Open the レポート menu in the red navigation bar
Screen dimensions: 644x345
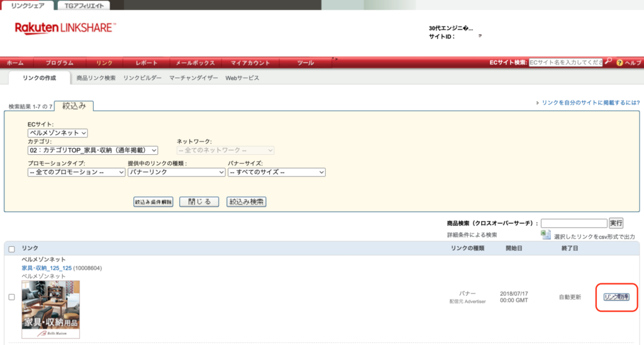point(148,63)
